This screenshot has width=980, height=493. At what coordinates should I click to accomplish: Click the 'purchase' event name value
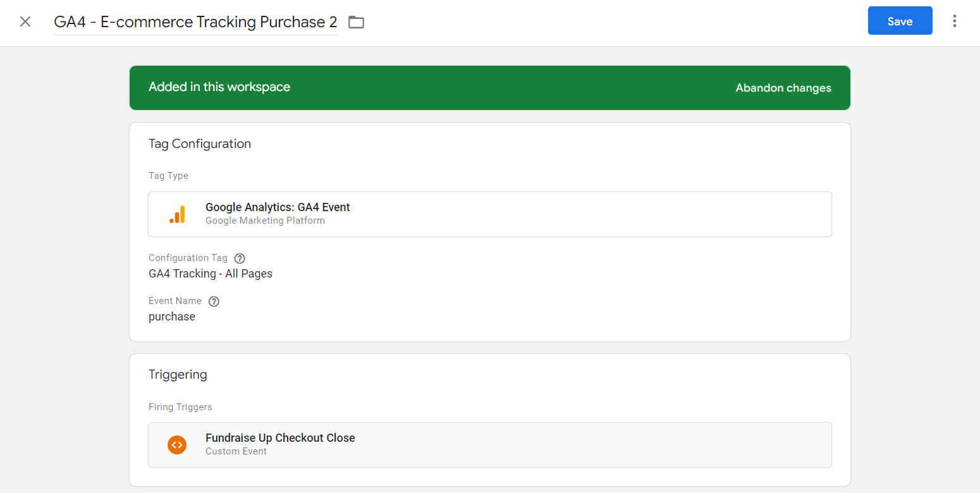point(172,317)
